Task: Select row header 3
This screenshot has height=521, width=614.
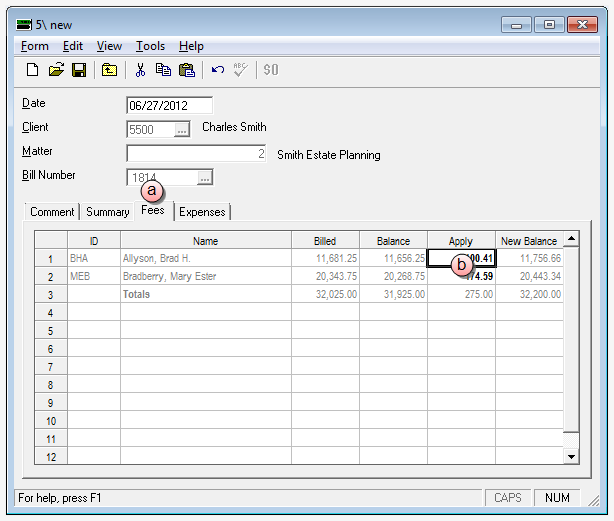Action: click(x=51, y=294)
